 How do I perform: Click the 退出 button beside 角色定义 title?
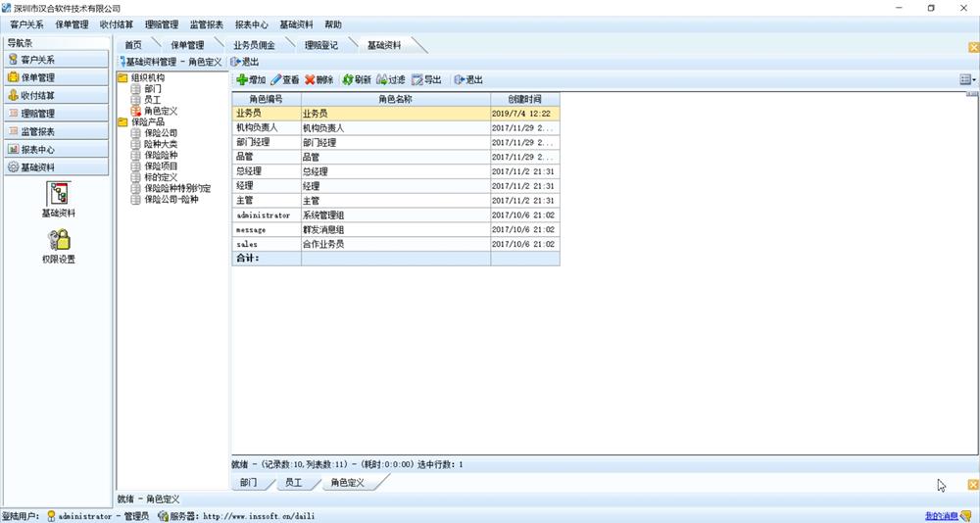click(244, 62)
